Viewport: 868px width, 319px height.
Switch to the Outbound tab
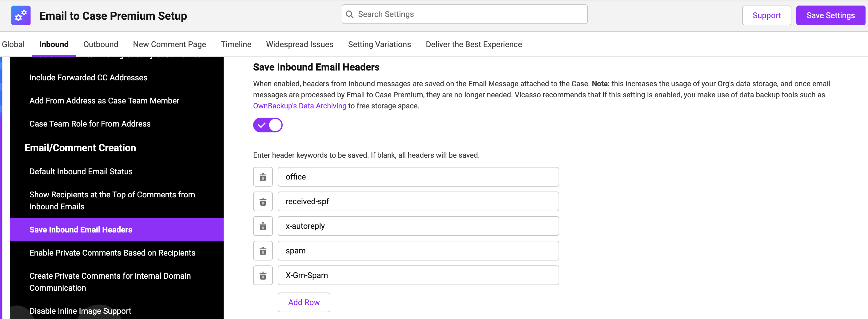point(101,45)
